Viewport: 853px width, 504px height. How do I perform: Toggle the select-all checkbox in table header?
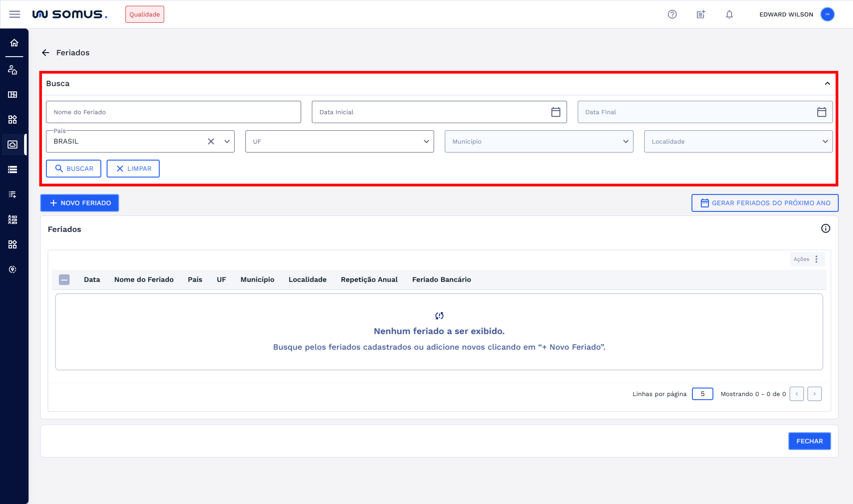point(64,279)
